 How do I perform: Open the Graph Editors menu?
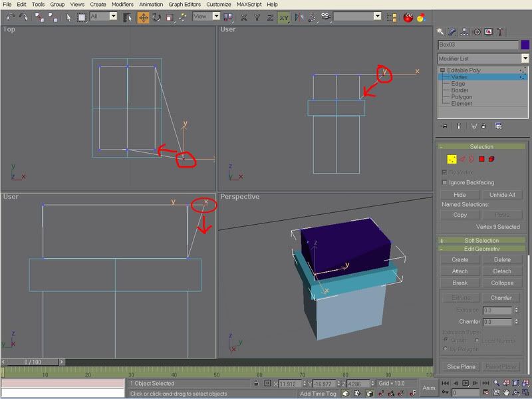[x=183, y=4]
